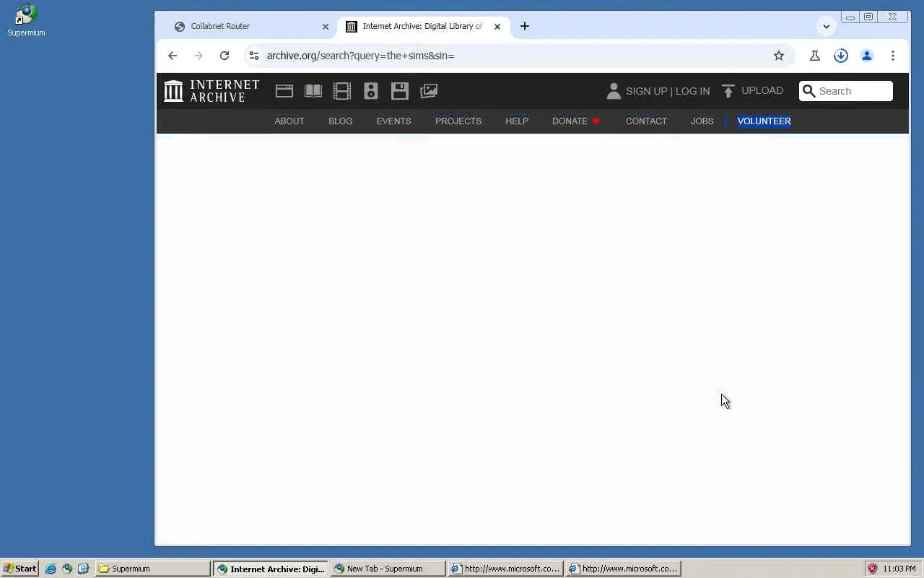The width and height of the screenshot is (924, 578).
Task: Open the Audio (speaker) media icon
Action: tap(371, 91)
